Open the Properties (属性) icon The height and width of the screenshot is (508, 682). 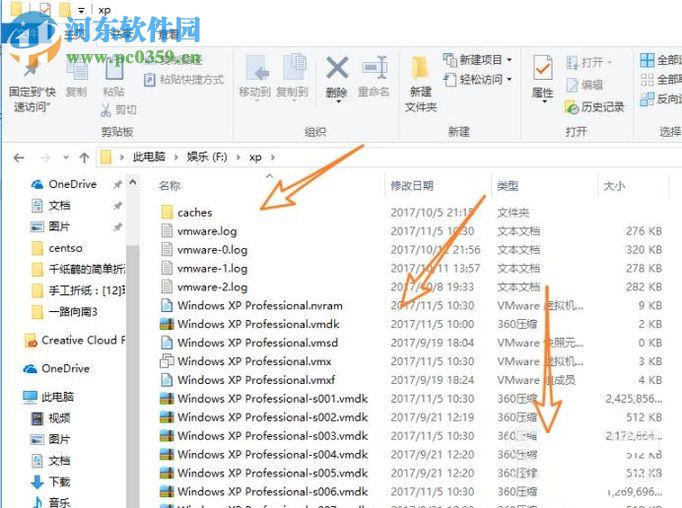[x=542, y=67]
